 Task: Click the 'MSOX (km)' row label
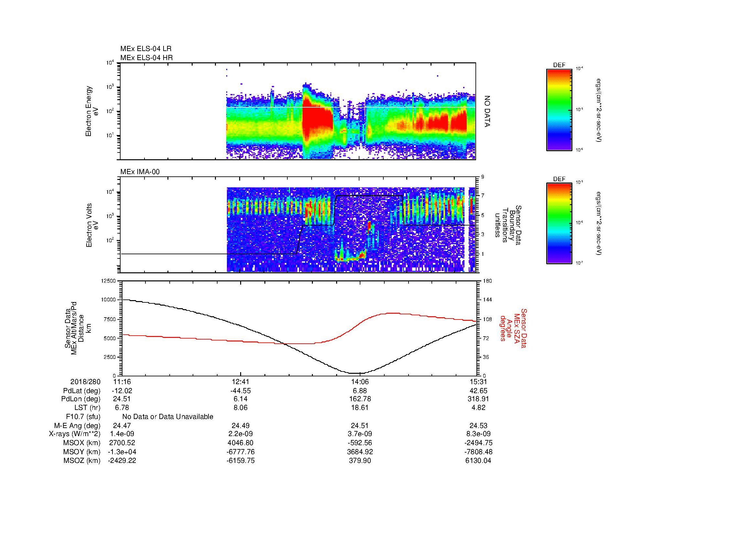[x=82, y=443]
